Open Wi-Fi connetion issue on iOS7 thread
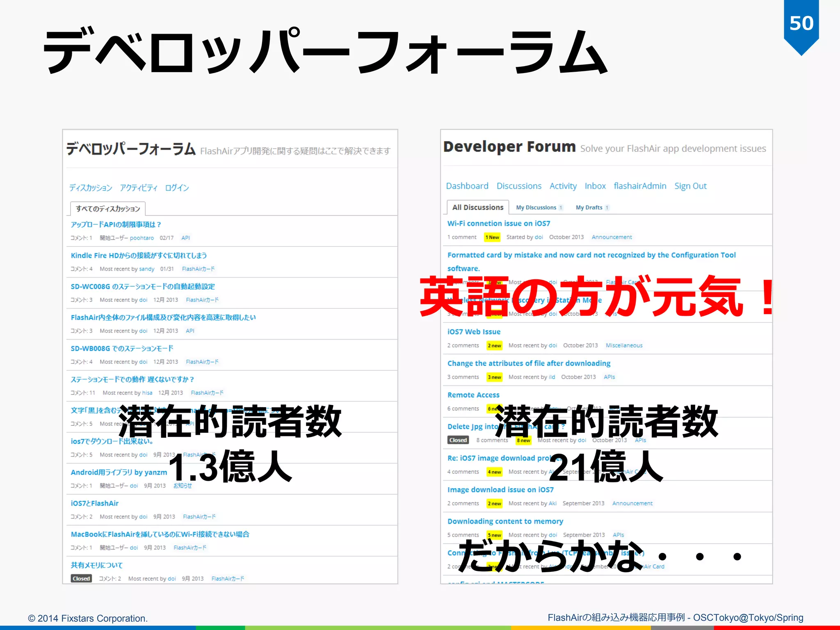840x630 pixels. click(x=499, y=224)
